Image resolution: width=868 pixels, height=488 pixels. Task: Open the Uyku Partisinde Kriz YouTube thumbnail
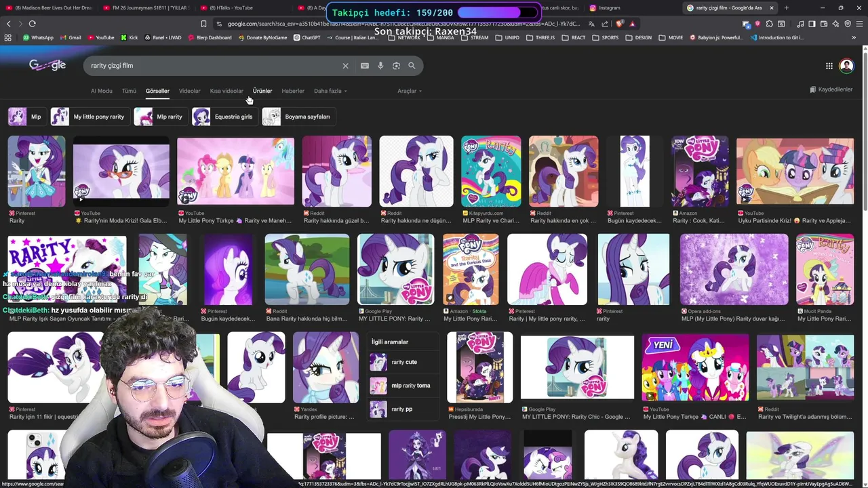pyautogui.click(x=795, y=171)
